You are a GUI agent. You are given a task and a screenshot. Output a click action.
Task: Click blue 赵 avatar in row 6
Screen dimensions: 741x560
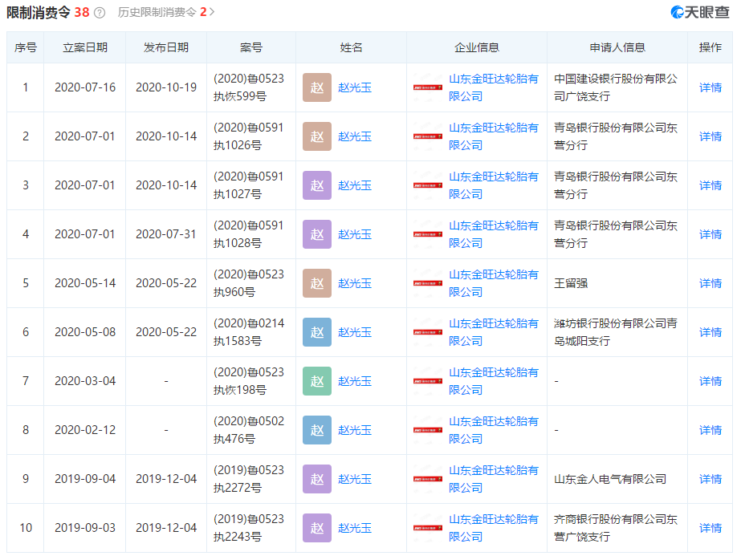click(317, 332)
